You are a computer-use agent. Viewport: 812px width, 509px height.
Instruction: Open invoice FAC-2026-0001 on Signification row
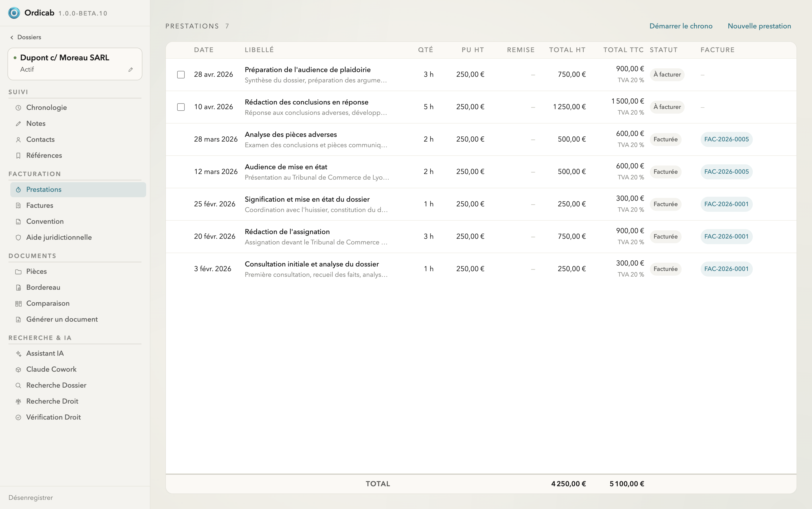coord(726,204)
